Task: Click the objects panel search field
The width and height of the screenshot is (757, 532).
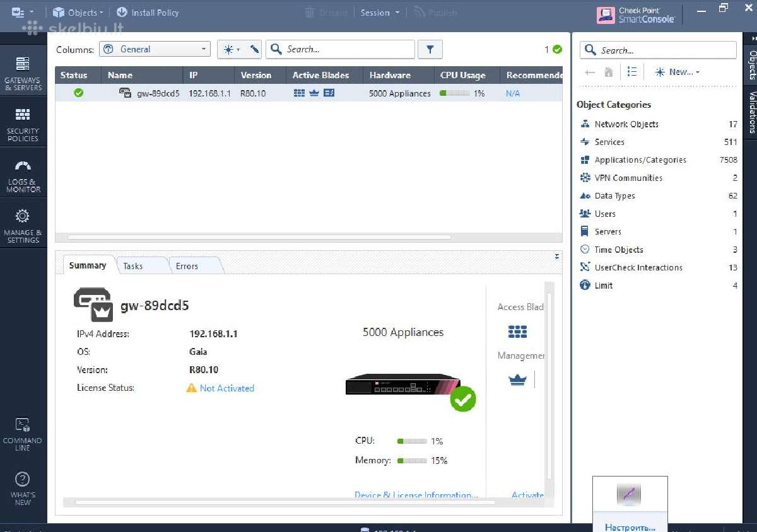Action: click(x=658, y=50)
